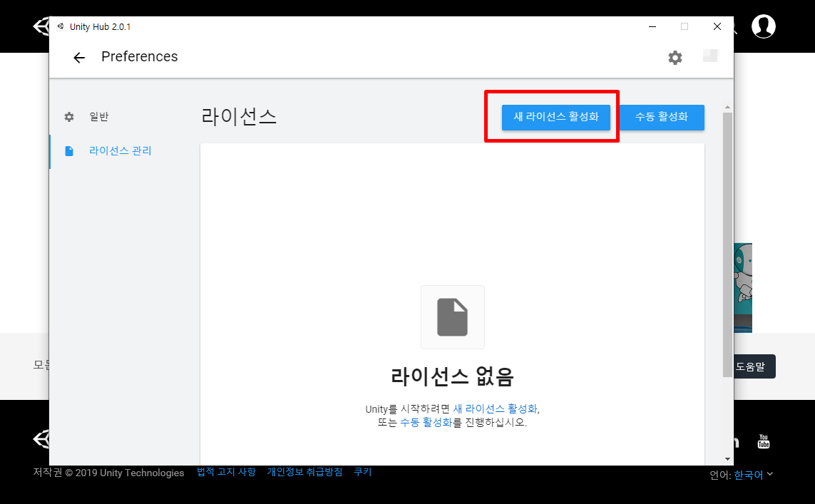Open settings via the gear icon
The height and width of the screenshot is (504, 815).
click(675, 57)
